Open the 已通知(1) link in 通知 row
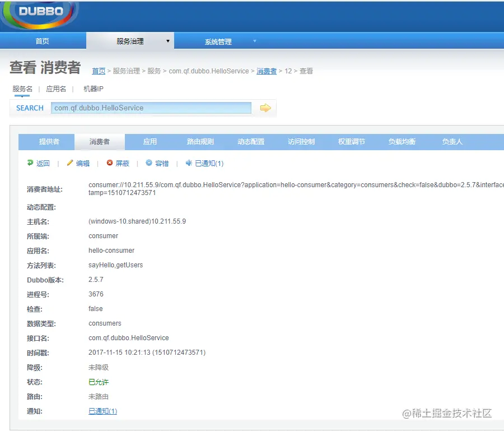Image resolution: width=504 pixels, height=431 pixels. pos(103,411)
